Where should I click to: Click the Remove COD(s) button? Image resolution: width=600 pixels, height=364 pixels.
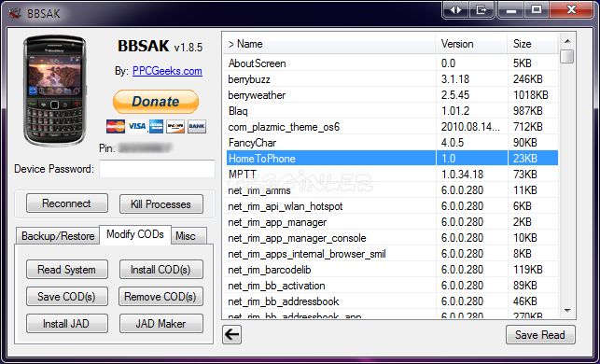point(160,296)
